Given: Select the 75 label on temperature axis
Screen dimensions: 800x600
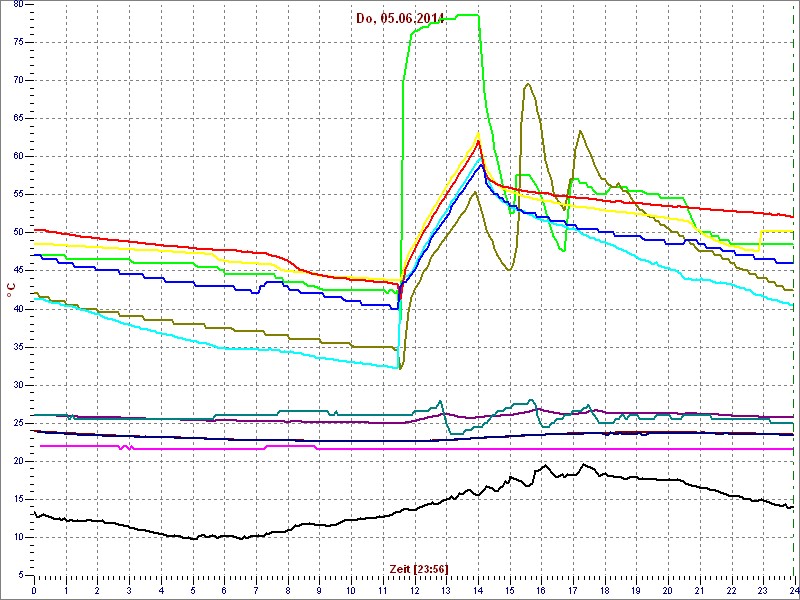Looking at the screenshot, I should tap(18, 42).
